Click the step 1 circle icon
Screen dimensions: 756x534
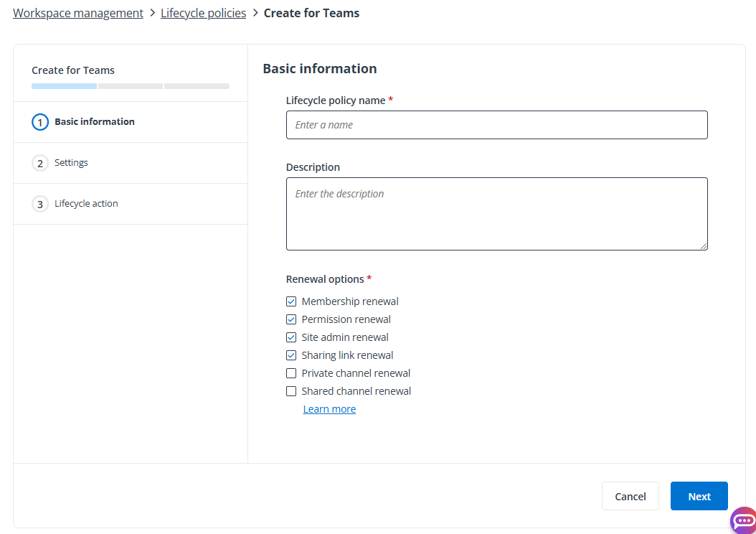pos(40,122)
